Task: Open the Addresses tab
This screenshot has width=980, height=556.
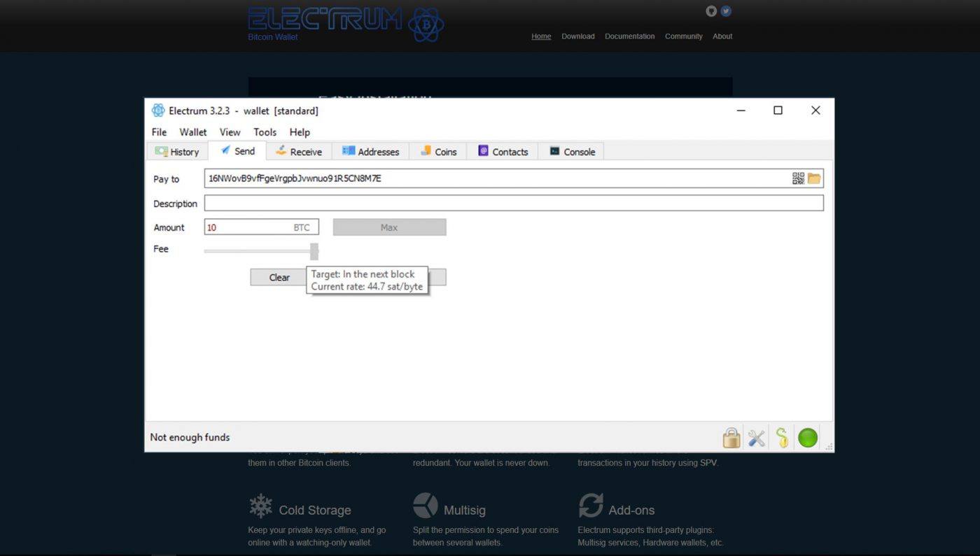Action: (x=370, y=151)
